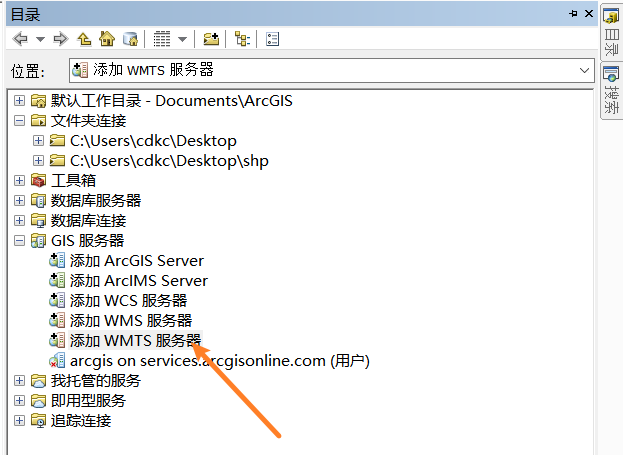Select C:\Users\cdkc\Desktop\shp folder connection
The height and width of the screenshot is (455, 623).
(x=169, y=161)
